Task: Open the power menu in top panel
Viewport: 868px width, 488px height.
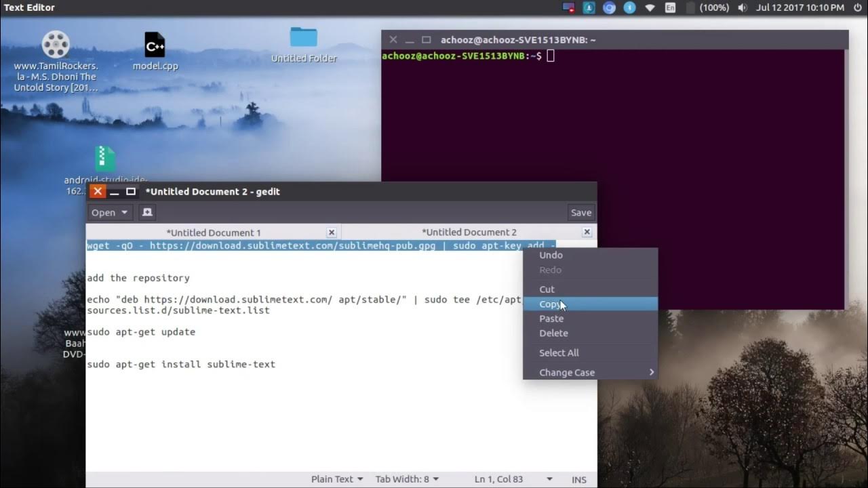Action: point(857,7)
